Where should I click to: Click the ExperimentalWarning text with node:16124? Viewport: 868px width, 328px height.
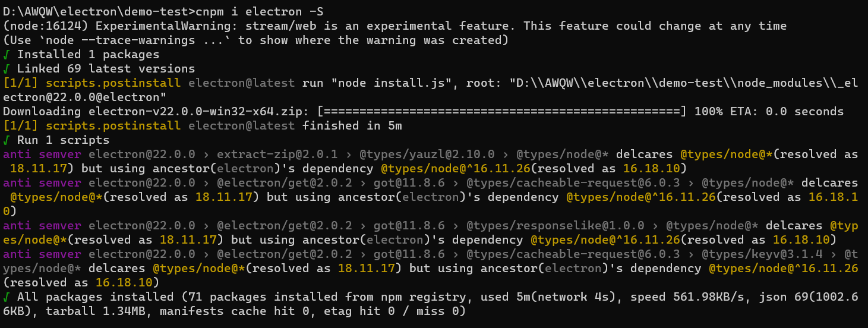395,26
